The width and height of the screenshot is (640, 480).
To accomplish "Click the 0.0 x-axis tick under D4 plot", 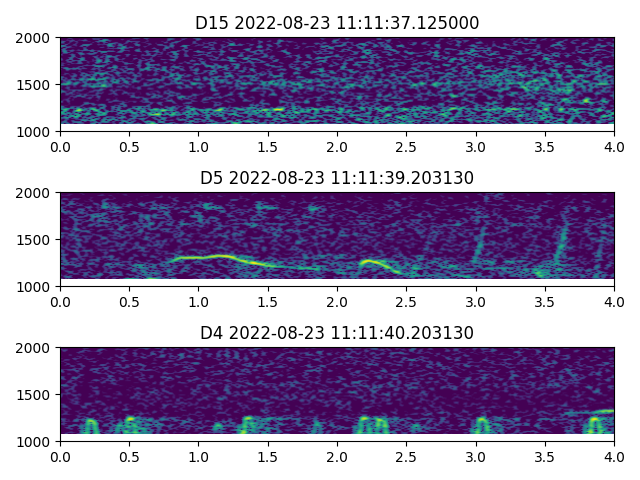I will pyautogui.click(x=60, y=456).
